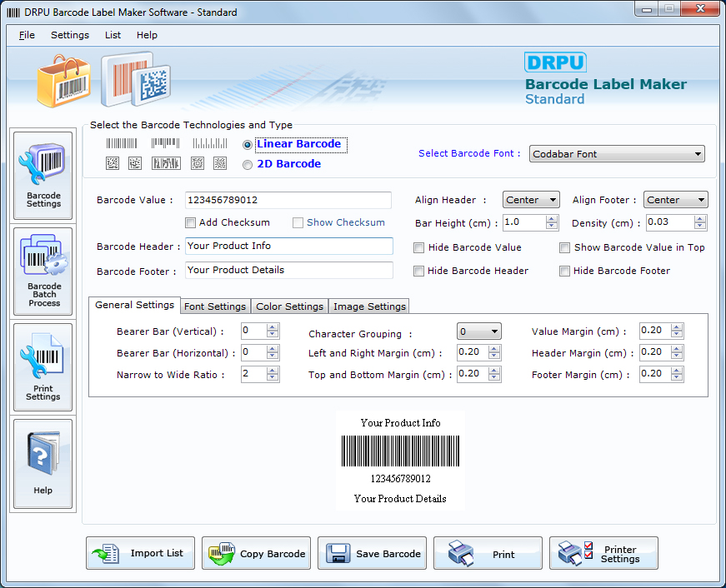The height and width of the screenshot is (588, 726).
Task: Select the Linear Barcode radio button
Action: [x=248, y=145]
